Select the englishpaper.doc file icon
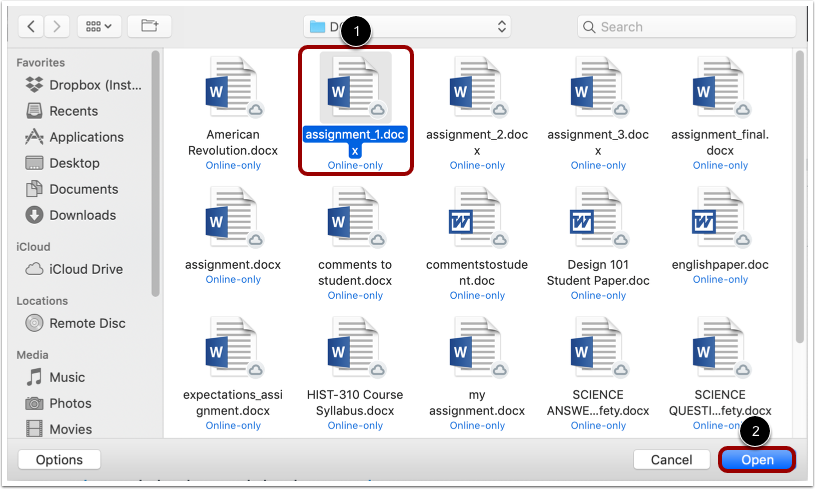 click(x=720, y=217)
